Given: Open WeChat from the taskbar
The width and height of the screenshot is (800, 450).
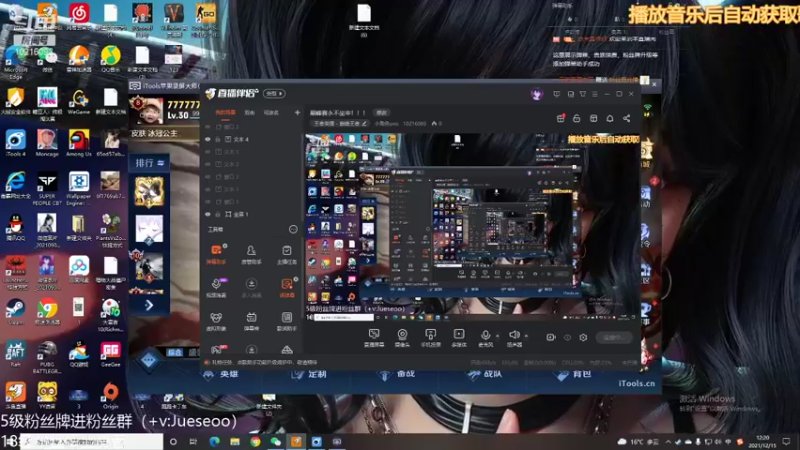Looking at the screenshot, I should point(276,442).
